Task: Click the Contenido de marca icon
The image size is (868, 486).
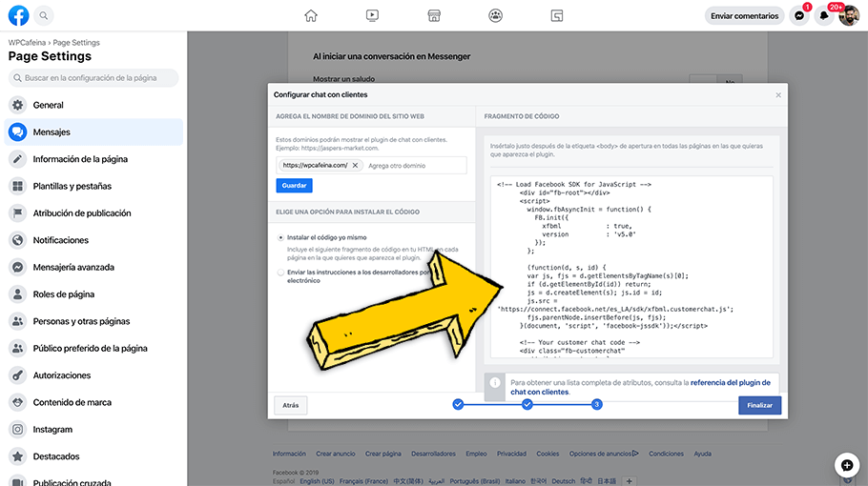Action: pyautogui.click(x=18, y=402)
